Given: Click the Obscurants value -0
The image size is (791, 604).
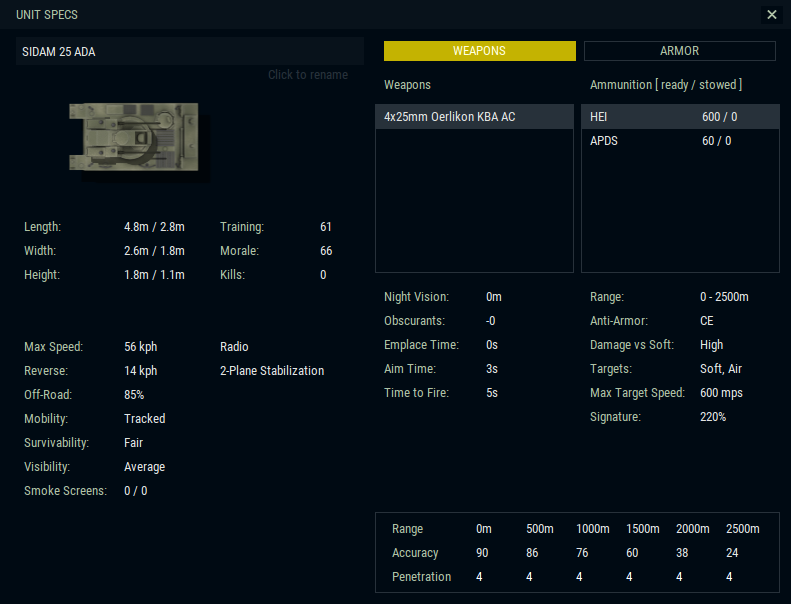Looking at the screenshot, I should coord(491,321).
